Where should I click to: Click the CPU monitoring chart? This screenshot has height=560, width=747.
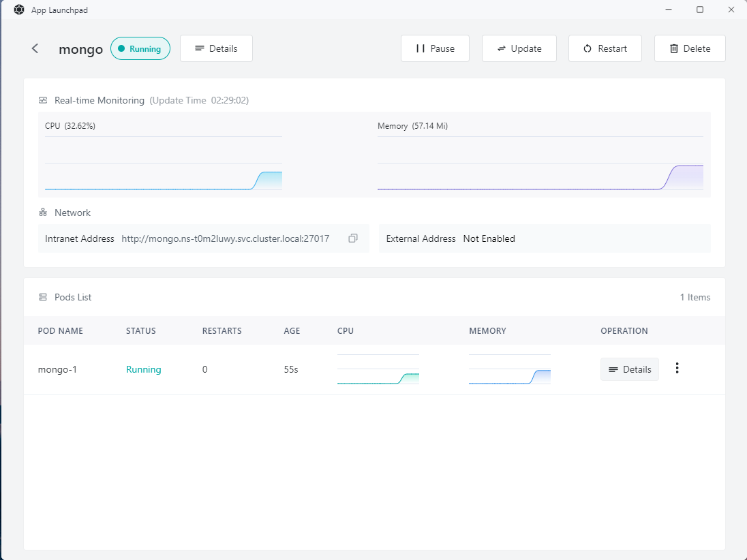[x=164, y=164]
